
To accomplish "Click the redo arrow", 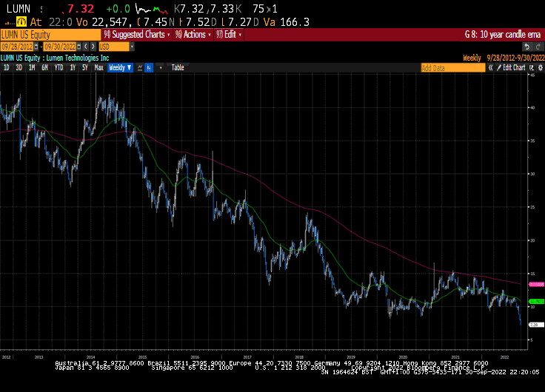I will (x=538, y=47).
